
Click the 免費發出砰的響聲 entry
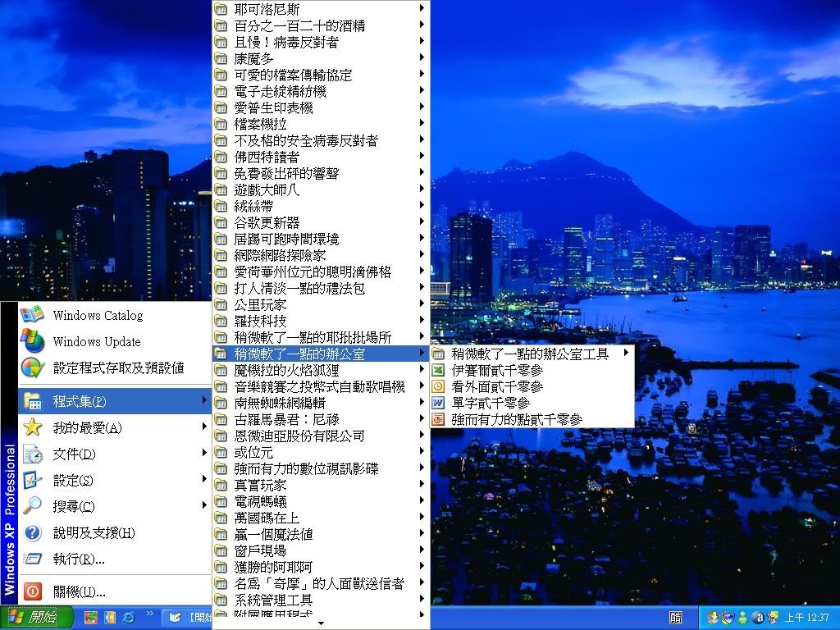point(321,173)
